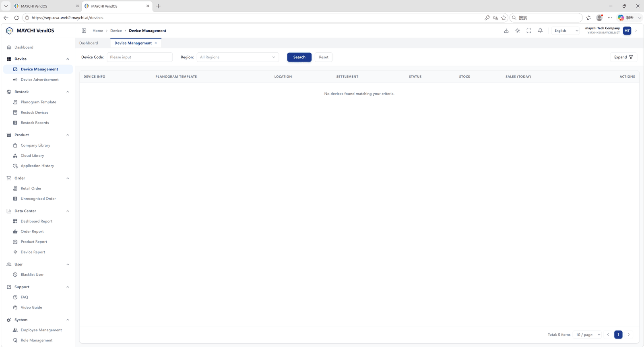Open Retail Order page
Image resolution: width=644 pixels, height=347 pixels.
pos(38,188)
